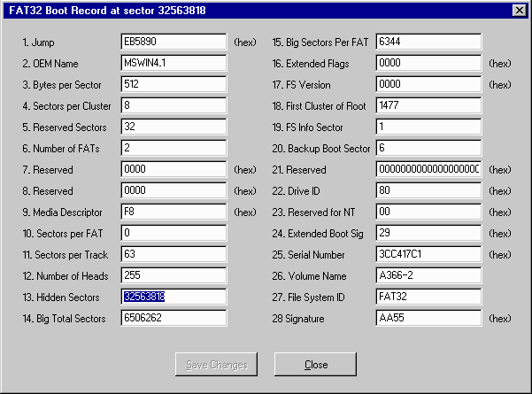Edit the Big Sectors Per FAT value
The height and width of the screenshot is (394, 532).
[428, 42]
